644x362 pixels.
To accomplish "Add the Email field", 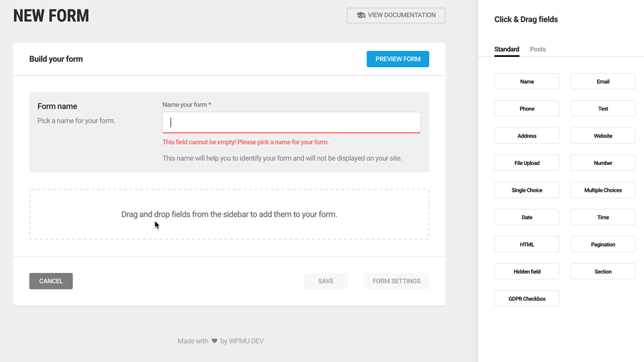I will (602, 82).
